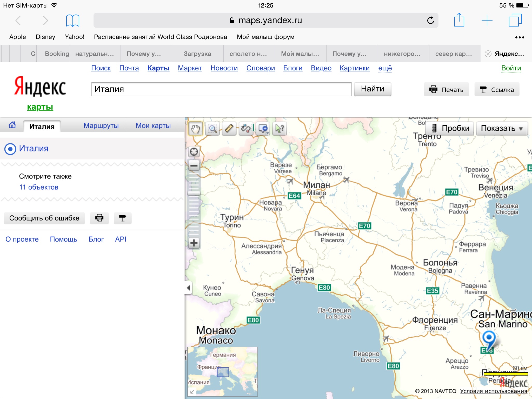Screen dimensions: 532x399
Task: Select the Италия result radio marker
Action: (x=10, y=149)
